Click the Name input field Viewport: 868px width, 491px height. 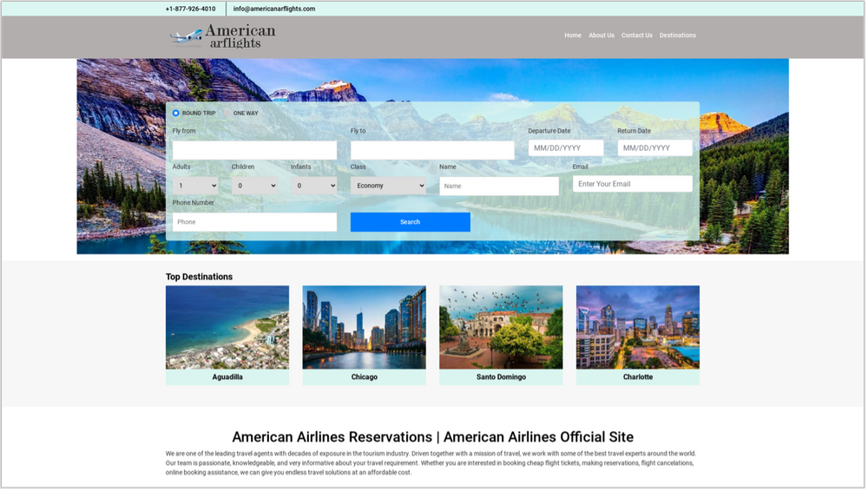500,187
